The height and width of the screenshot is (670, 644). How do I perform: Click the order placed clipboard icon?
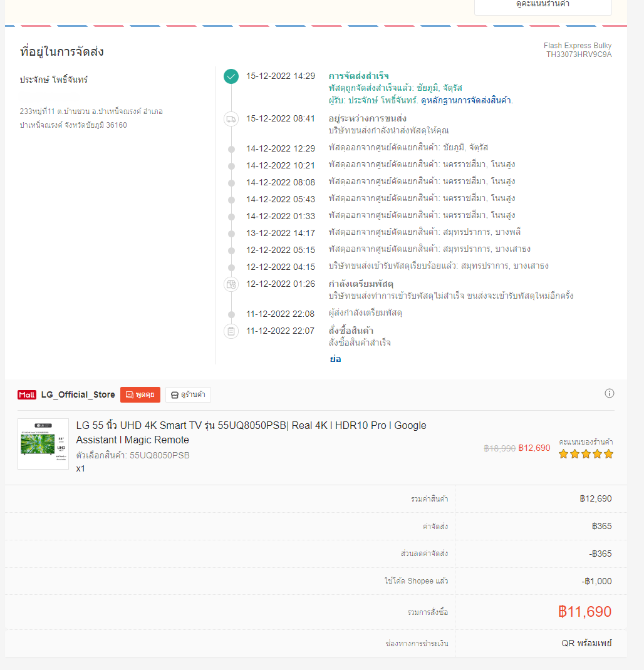231,331
